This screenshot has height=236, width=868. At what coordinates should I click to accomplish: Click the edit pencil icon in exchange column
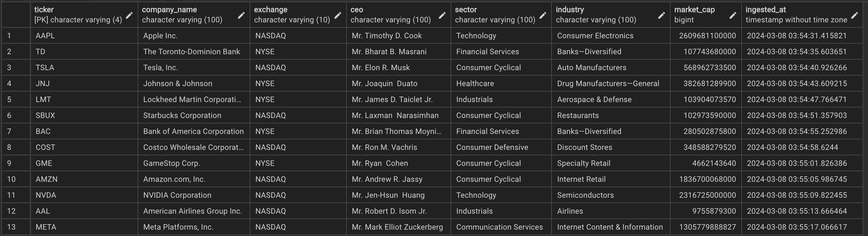(x=338, y=15)
